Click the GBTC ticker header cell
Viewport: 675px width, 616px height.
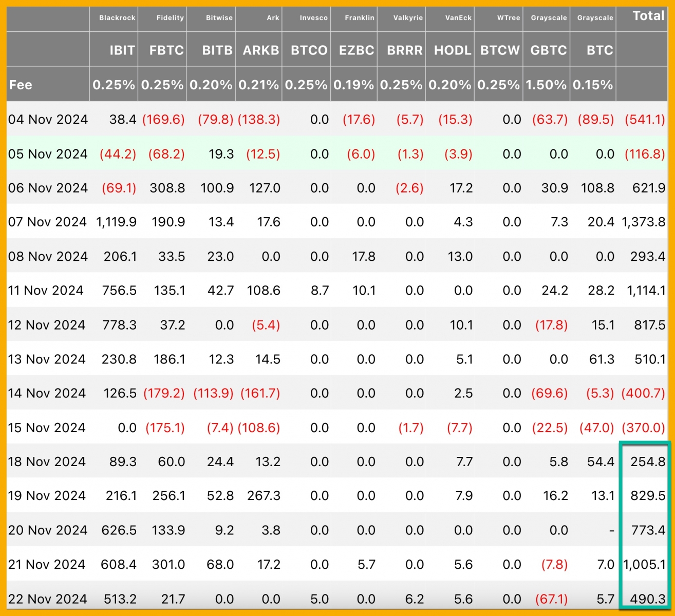[x=549, y=50]
